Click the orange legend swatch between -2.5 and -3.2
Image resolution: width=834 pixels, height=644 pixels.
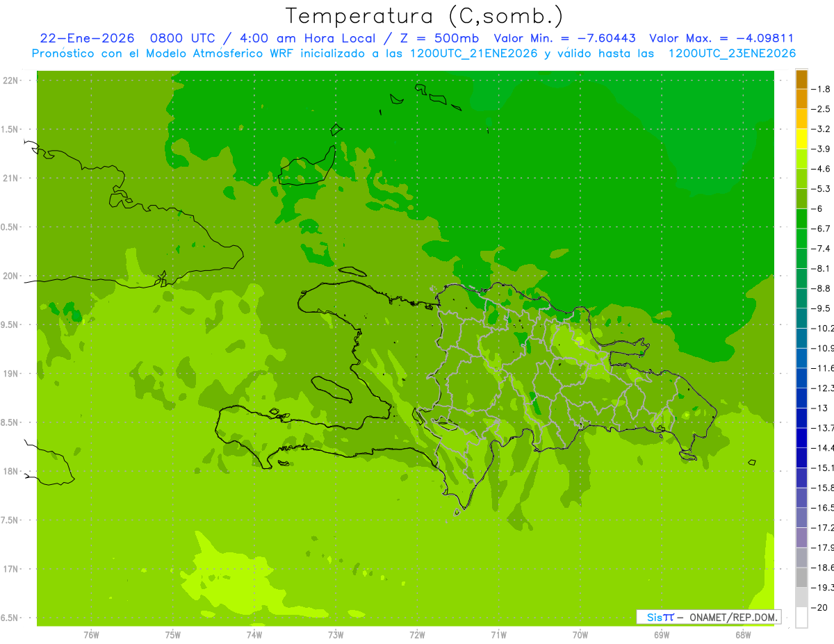point(801,119)
